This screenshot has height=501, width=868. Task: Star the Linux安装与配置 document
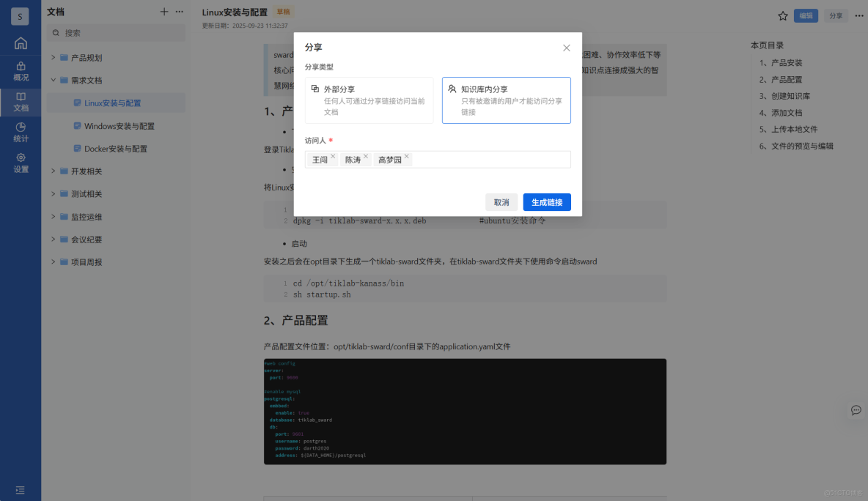(782, 15)
